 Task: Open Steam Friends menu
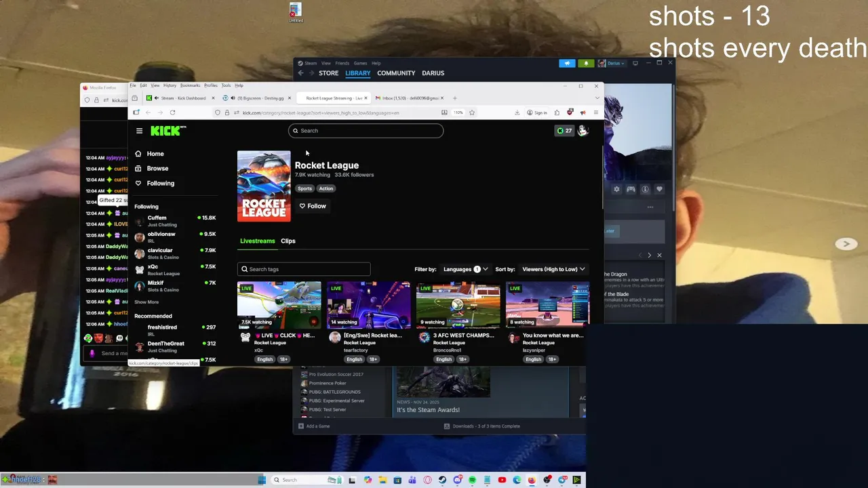[342, 63]
